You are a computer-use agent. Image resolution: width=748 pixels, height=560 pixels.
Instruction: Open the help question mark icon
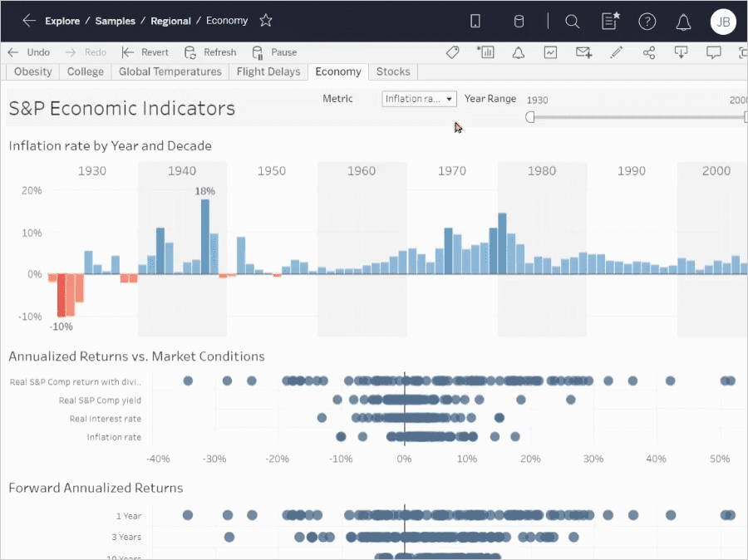pos(647,22)
